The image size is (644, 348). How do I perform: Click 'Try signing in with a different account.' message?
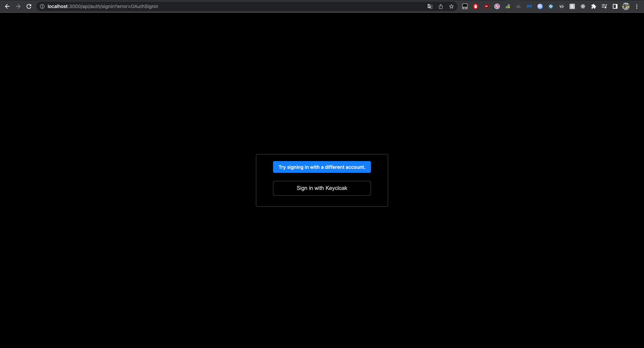coord(322,167)
